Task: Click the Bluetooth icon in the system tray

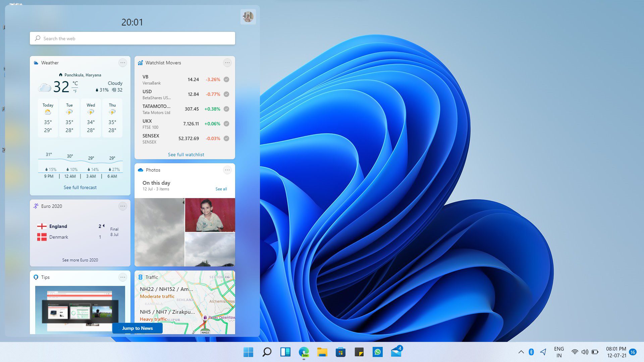Action: [x=531, y=352]
